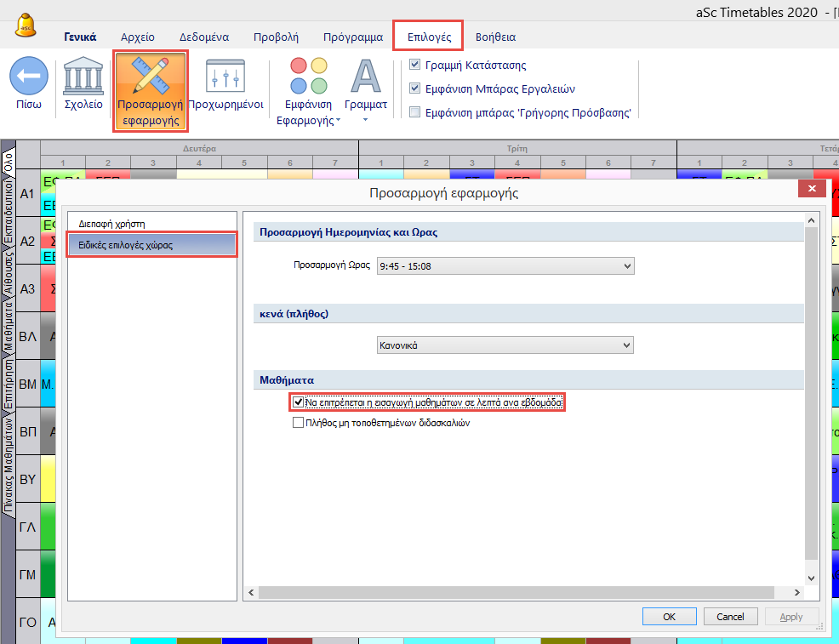The height and width of the screenshot is (644, 839).
Task: Open the Επιλογές ribbon tab
Action: tap(428, 37)
